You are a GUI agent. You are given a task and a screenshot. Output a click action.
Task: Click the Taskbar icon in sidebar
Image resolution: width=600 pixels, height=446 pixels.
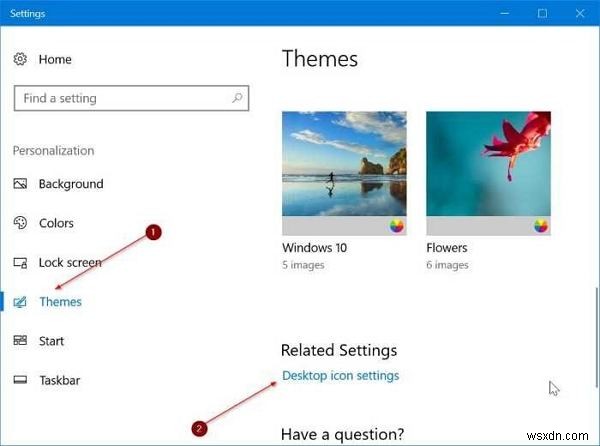(20, 380)
